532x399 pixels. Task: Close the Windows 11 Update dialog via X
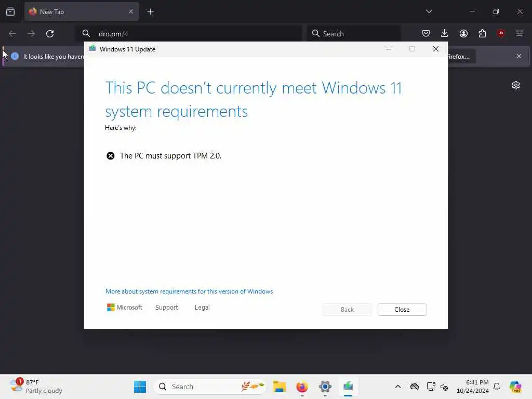point(436,49)
